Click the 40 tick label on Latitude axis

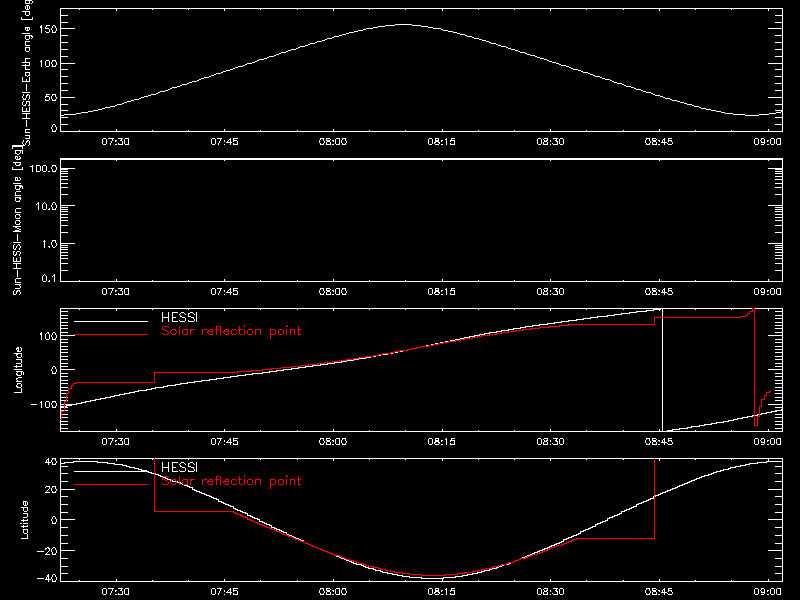coord(51,462)
